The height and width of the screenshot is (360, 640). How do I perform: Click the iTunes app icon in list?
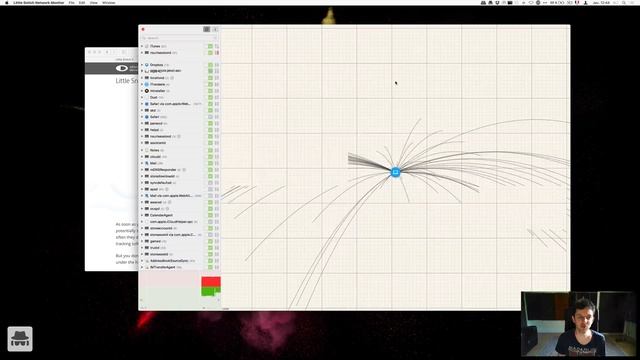147,46
